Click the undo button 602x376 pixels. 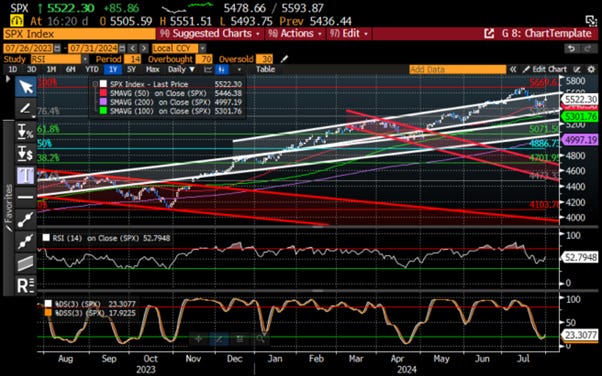(572, 48)
